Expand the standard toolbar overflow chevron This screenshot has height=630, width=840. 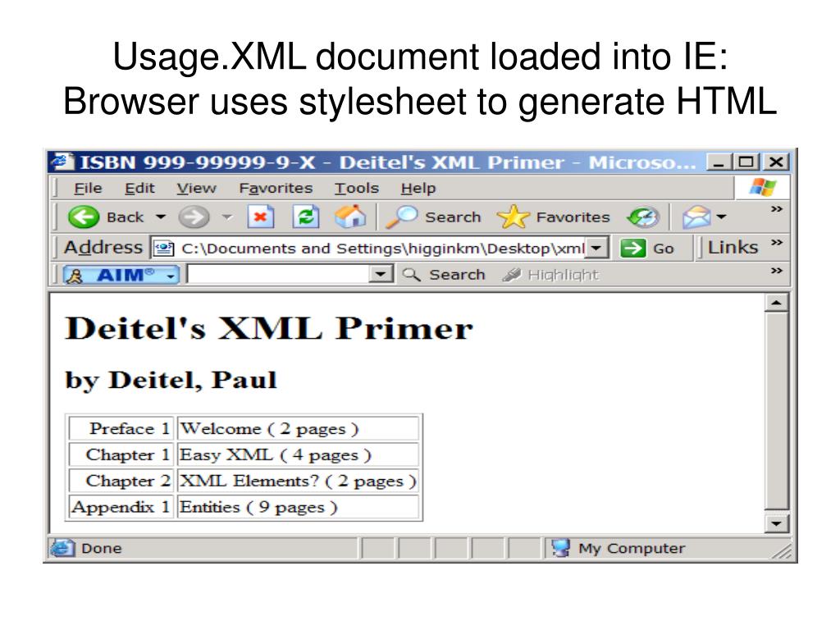coord(776,209)
